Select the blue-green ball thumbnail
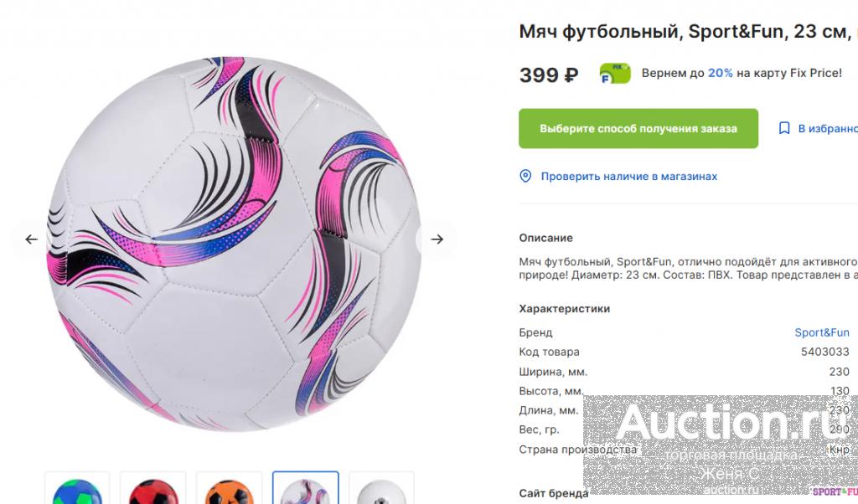The height and width of the screenshot is (504, 858). pyautogui.click(x=77, y=490)
